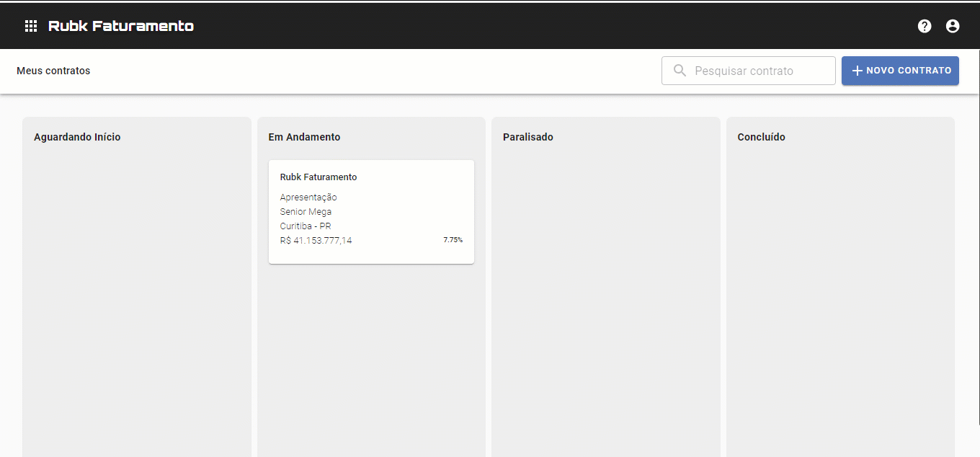Screen dimensions: 980x457
Task: Click the Aguardando Início column header
Action: [x=77, y=137]
